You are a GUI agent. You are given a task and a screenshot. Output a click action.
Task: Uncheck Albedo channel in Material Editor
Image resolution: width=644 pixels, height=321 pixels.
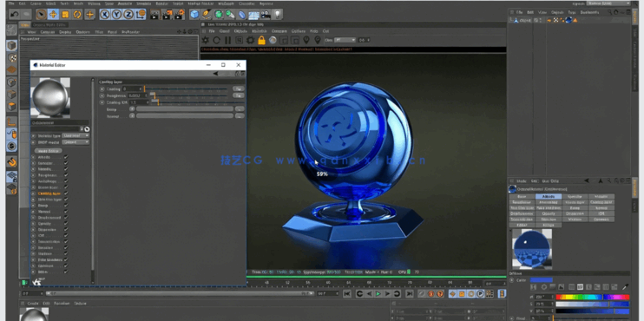[x=66, y=157]
